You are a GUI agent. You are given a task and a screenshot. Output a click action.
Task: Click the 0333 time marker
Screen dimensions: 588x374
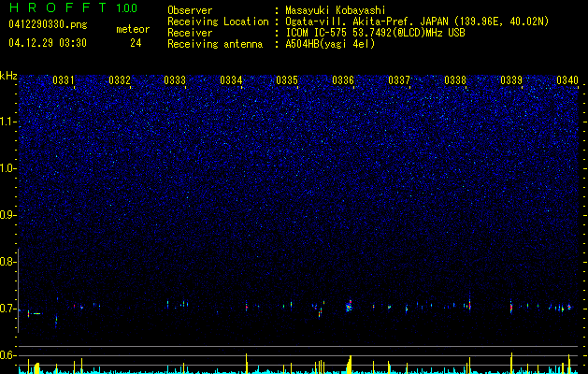(x=175, y=80)
